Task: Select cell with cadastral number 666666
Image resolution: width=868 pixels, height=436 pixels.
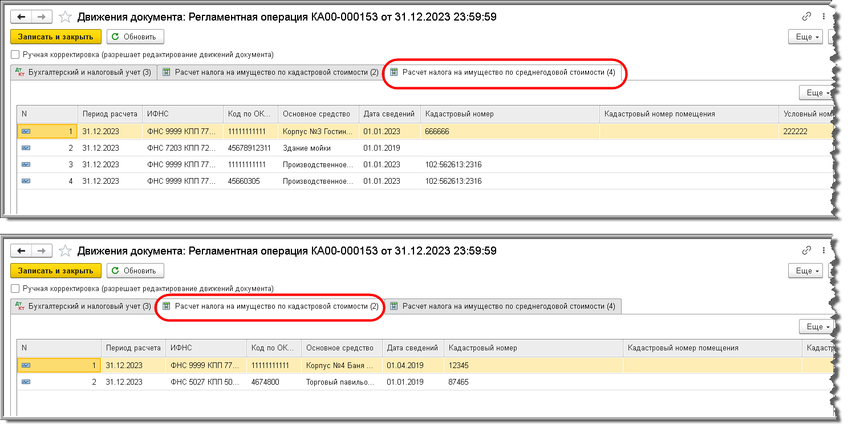Action: [510, 131]
